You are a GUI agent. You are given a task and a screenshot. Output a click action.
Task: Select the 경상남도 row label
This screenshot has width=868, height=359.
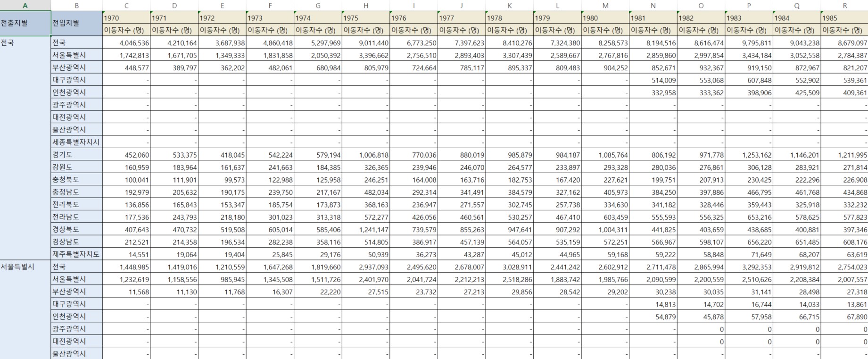pos(77,242)
